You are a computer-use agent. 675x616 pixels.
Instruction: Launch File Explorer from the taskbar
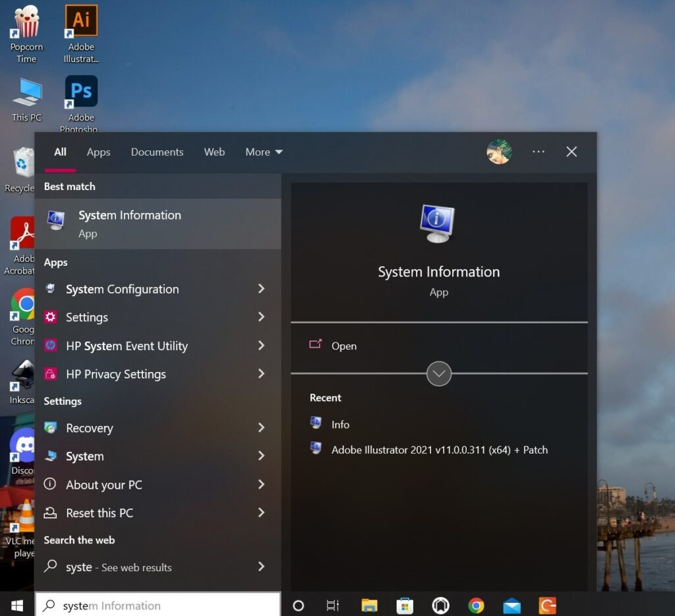pyautogui.click(x=369, y=605)
